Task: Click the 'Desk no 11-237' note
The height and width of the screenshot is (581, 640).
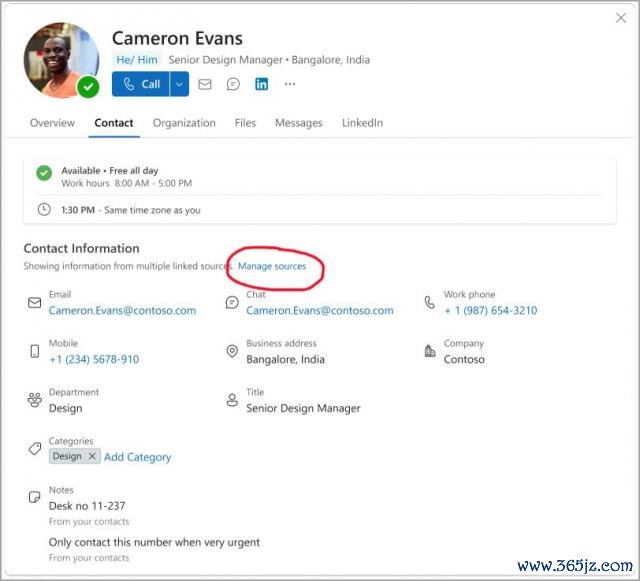Action: (87, 506)
